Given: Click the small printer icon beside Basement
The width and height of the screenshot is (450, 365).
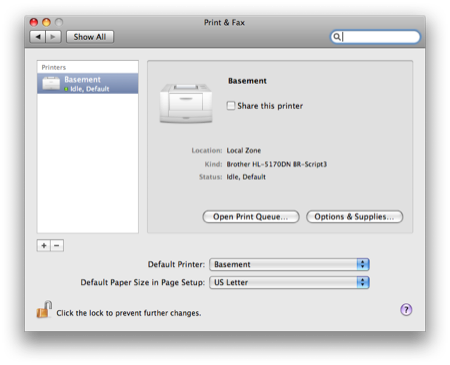Looking at the screenshot, I should 51,83.
